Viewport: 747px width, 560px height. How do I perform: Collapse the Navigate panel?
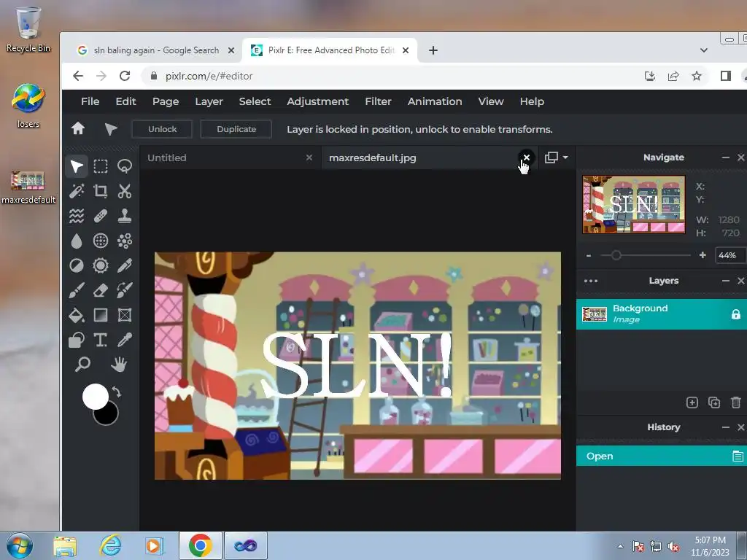point(726,157)
